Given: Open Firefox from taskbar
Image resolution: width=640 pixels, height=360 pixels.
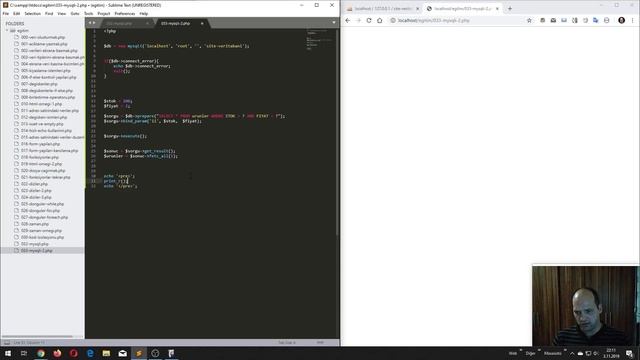Looking at the screenshot, I should click(57, 353).
